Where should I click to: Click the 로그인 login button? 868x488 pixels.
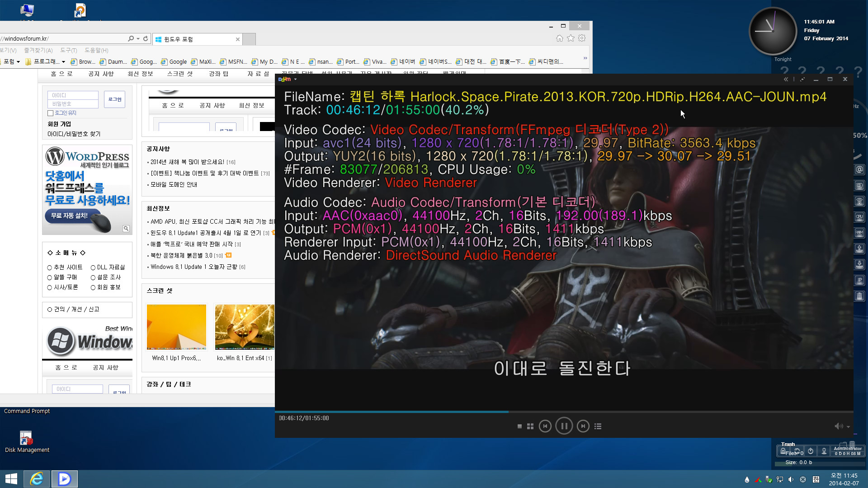tap(114, 99)
